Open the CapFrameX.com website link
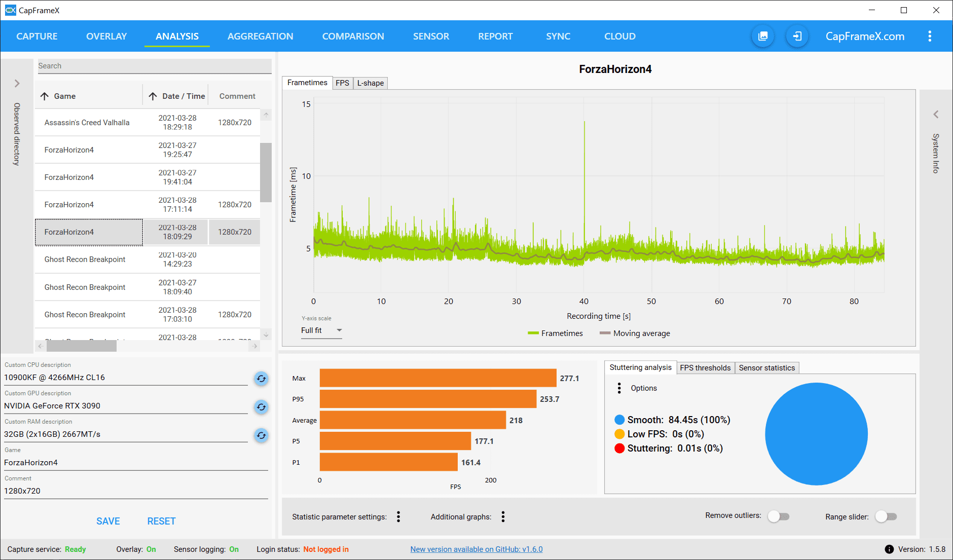This screenshot has height=560, width=953. pos(865,36)
